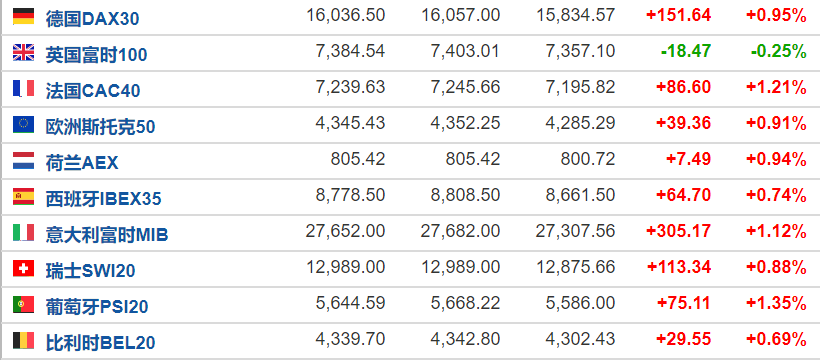Click the Belgian flag icon
The height and width of the screenshot is (360, 820).
pos(24,341)
